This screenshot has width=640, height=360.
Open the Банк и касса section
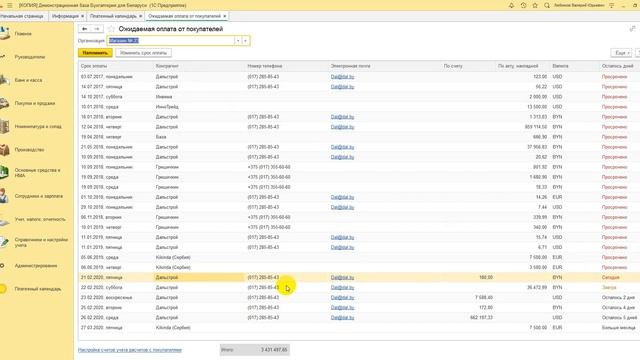pos(29,80)
